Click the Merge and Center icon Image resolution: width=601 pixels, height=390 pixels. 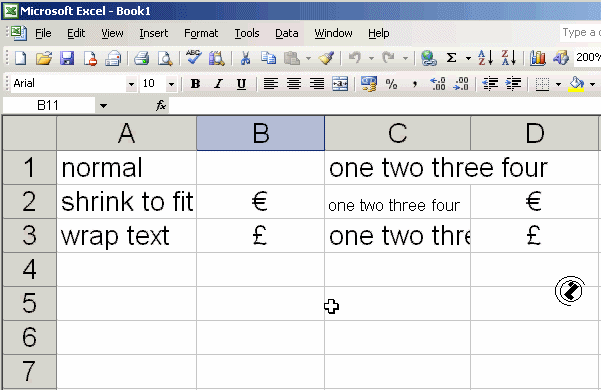click(x=340, y=84)
